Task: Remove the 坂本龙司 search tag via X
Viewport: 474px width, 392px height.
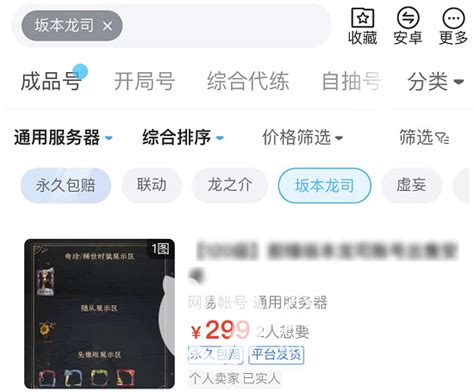Action: point(107,26)
